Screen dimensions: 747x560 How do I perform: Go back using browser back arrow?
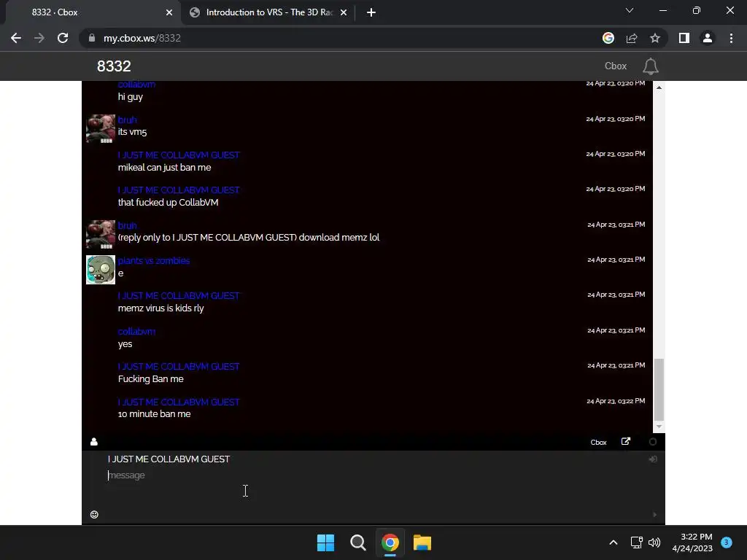click(x=16, y=38)
